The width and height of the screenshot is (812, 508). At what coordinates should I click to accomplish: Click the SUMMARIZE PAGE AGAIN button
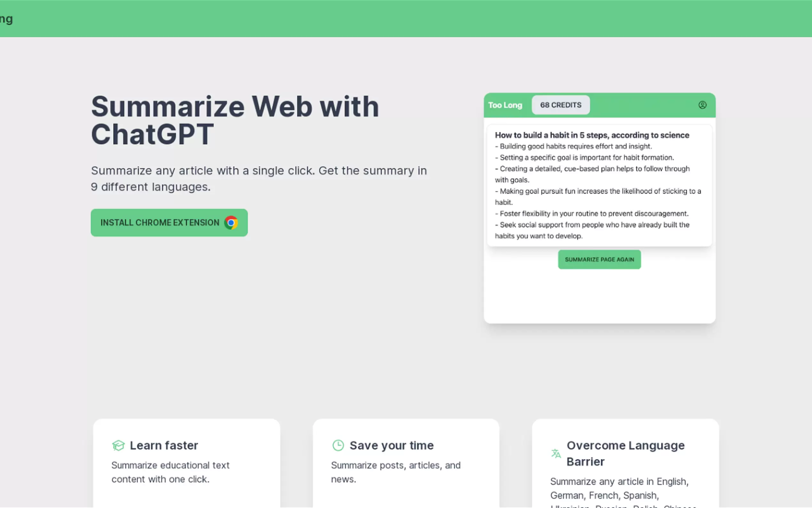point(599,259)
